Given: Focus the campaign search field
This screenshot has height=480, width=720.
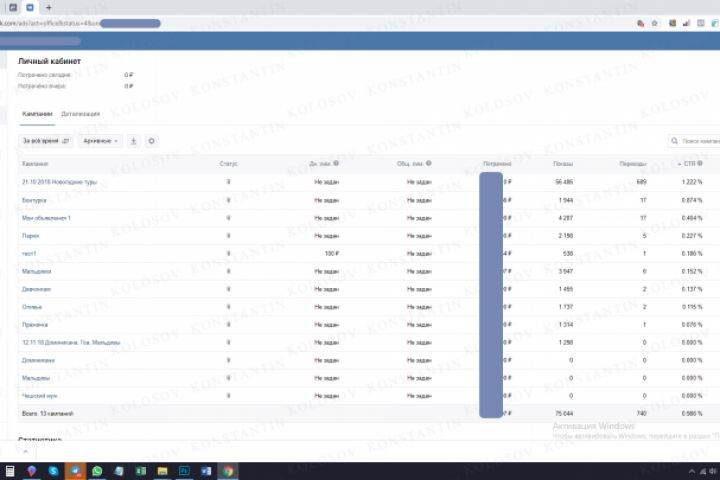Looking at the screenshot, I should 694,141.
